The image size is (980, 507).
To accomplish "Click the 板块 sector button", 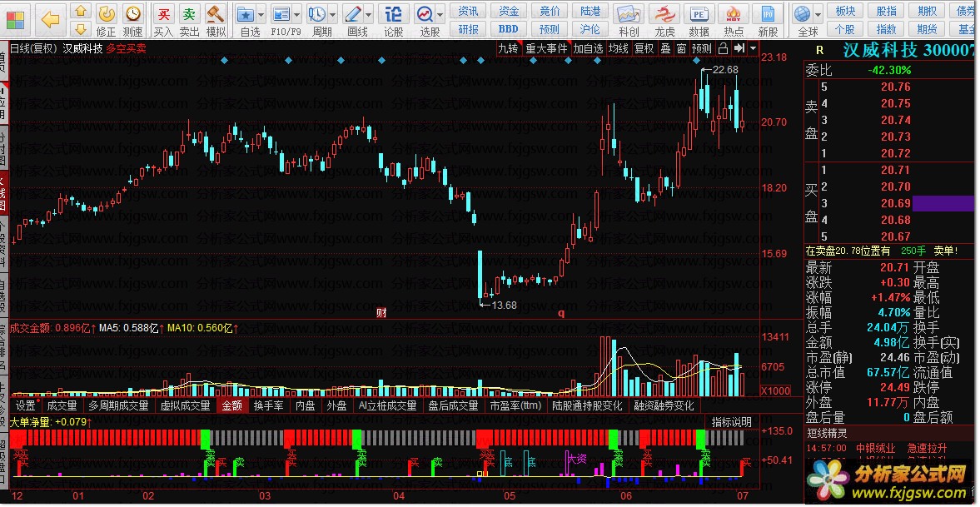I will tap(845, 12).
